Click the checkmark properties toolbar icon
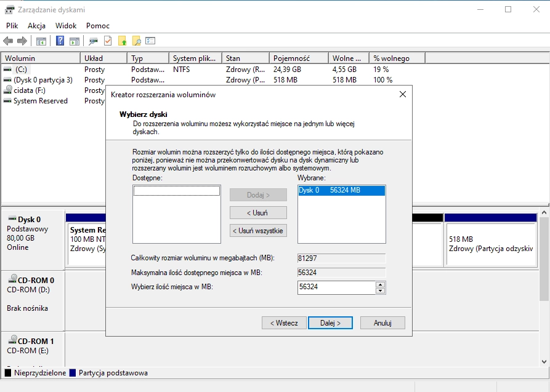 pos(108,41)
